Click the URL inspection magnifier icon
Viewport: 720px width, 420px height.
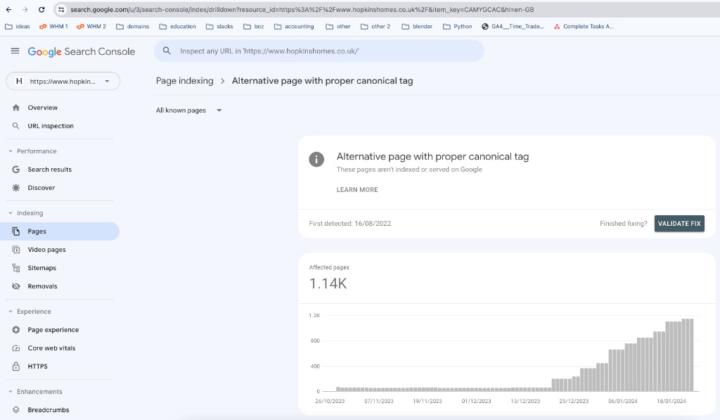(x=16, y=126)
